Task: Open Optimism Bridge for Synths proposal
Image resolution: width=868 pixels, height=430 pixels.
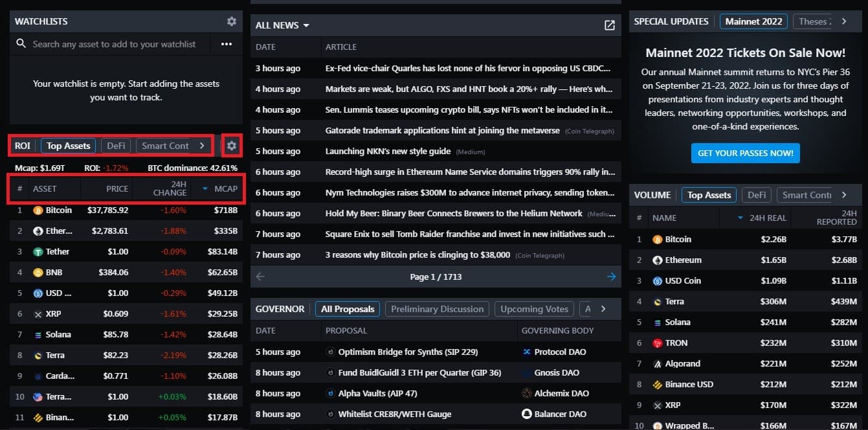Action: click(408, 352)
